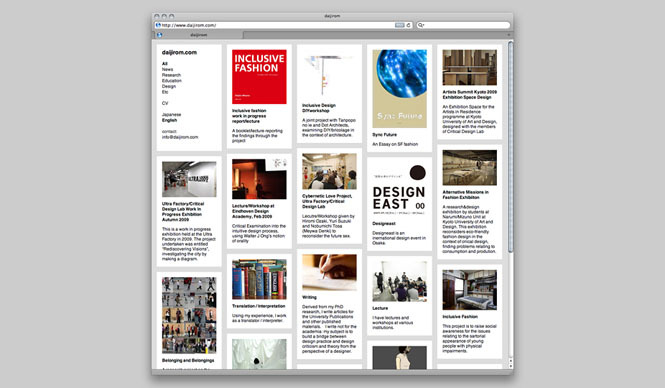Select the daijirom browser tab
The width and height of the screenshot is (665, 388).
coord(198,35)
